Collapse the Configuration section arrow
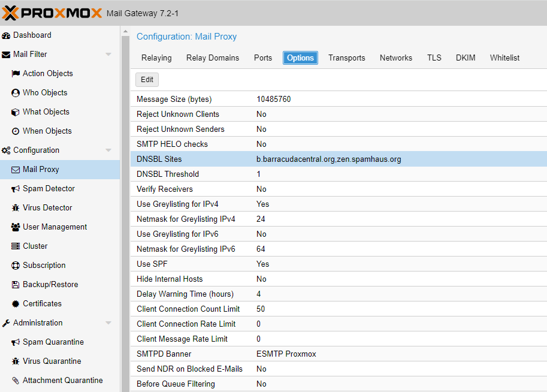Image resolution: width=547 pixels, height=392 pixels. tap(108, 150)
